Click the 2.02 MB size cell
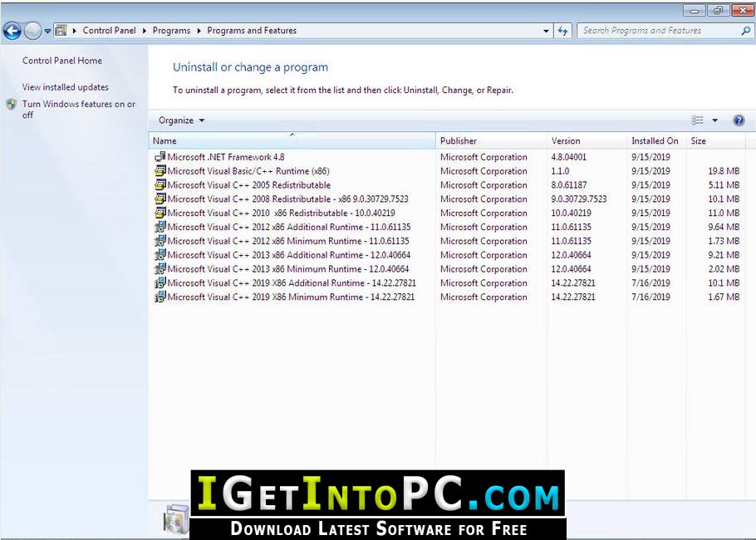The height and width of the screenshot is (540, 756). point(724,269)
